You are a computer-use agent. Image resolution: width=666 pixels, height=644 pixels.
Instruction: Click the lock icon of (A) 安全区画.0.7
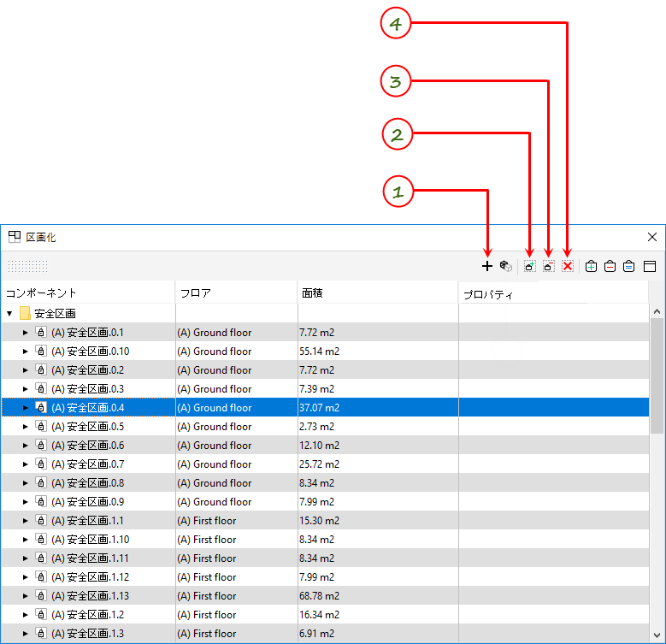pyautogui.click(x=41, y=464)
